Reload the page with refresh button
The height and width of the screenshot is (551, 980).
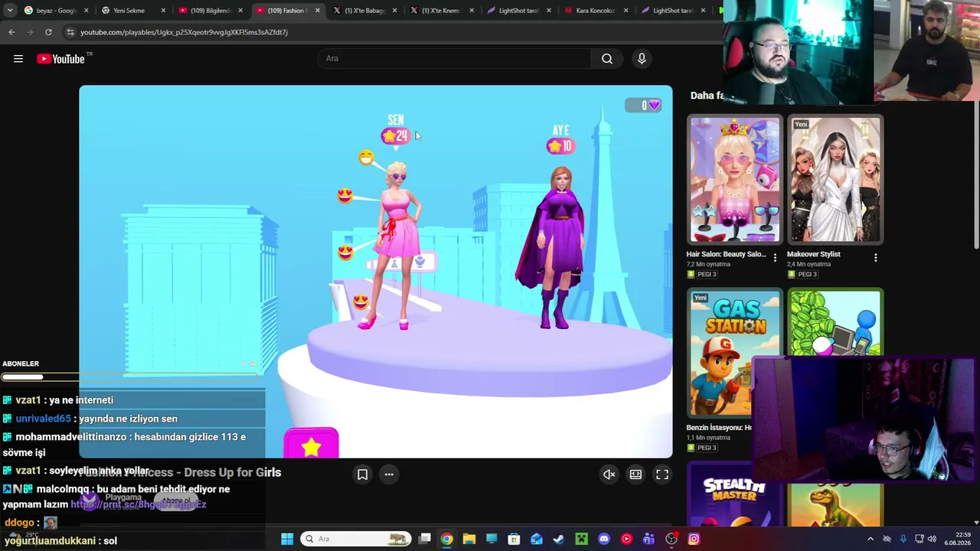click(x=48, y=32)
